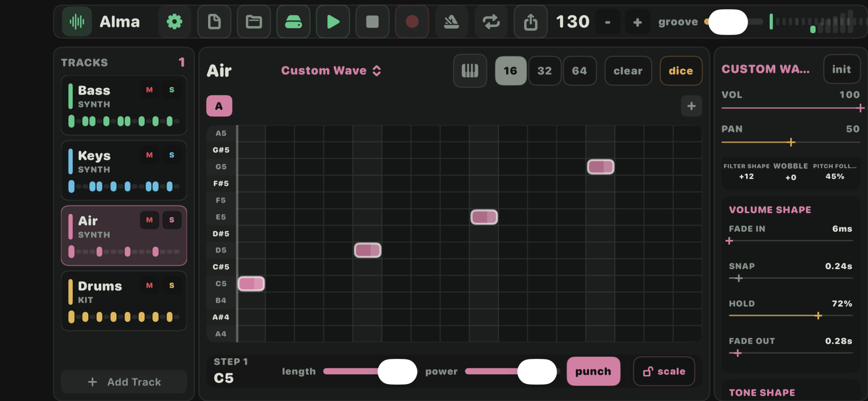
Task: Roll the dice to randomize pattern
Action: point(681,71)
